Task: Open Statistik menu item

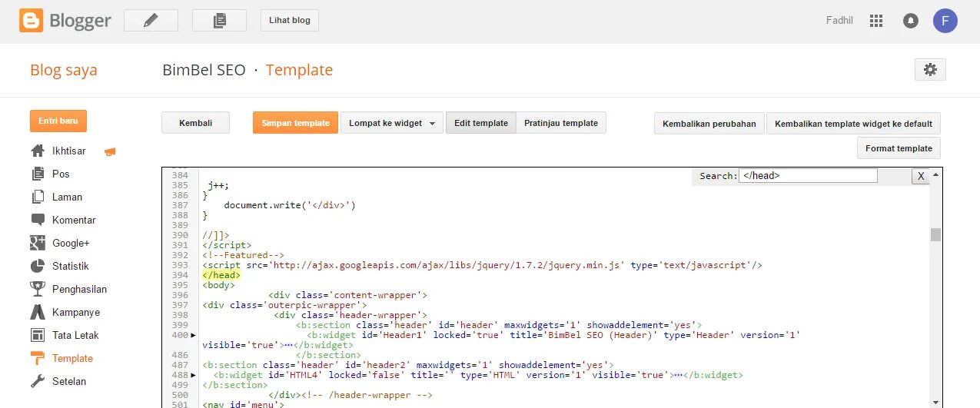Action: pos(71,266)
